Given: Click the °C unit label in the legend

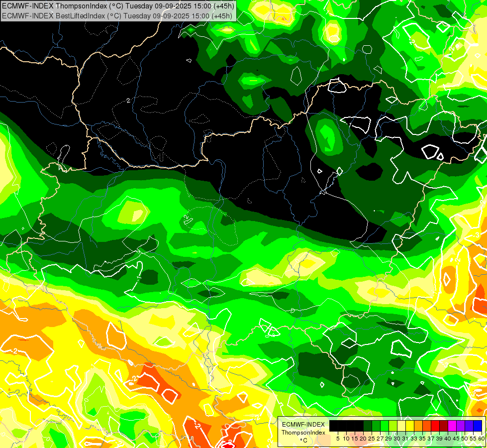Looking at the screenshot, I should pos(303,441).
